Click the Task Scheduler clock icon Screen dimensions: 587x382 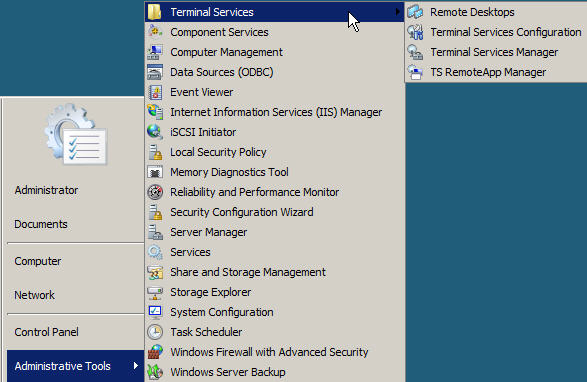155,332
